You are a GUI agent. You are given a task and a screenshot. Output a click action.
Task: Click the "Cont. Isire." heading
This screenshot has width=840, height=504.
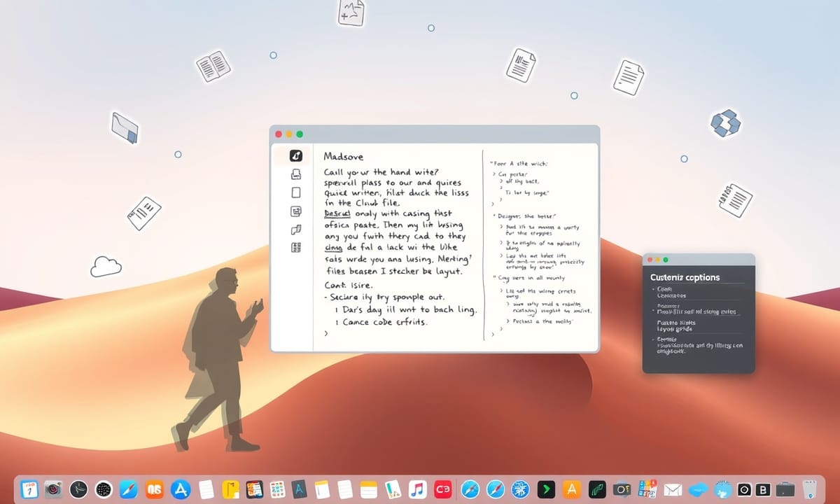point(349,285)
